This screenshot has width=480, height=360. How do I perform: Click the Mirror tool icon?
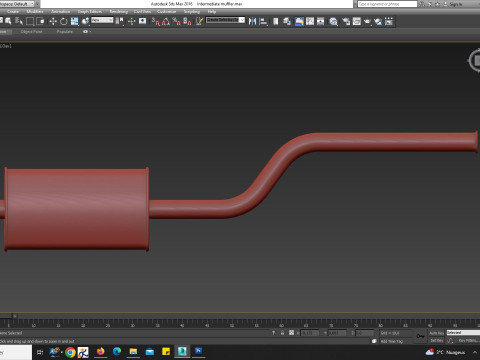(x=253, y=21)
